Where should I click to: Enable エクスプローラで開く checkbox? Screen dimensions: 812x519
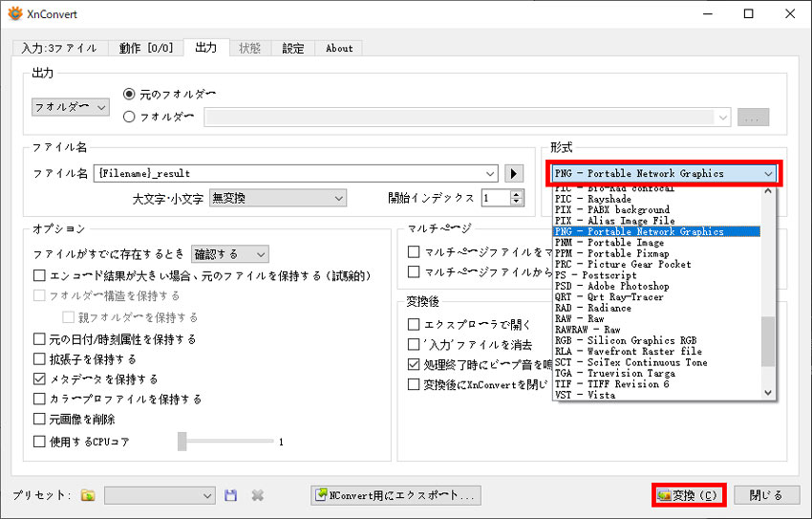point(414,325)
